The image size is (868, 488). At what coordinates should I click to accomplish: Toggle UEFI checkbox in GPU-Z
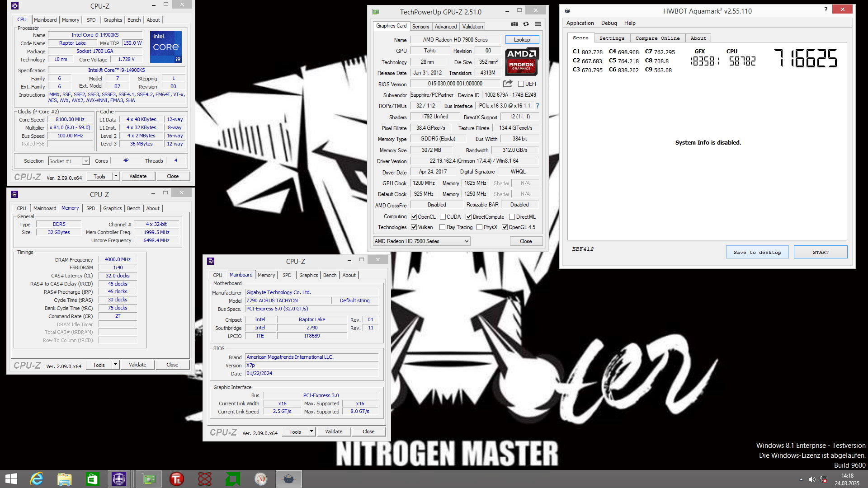521,84
